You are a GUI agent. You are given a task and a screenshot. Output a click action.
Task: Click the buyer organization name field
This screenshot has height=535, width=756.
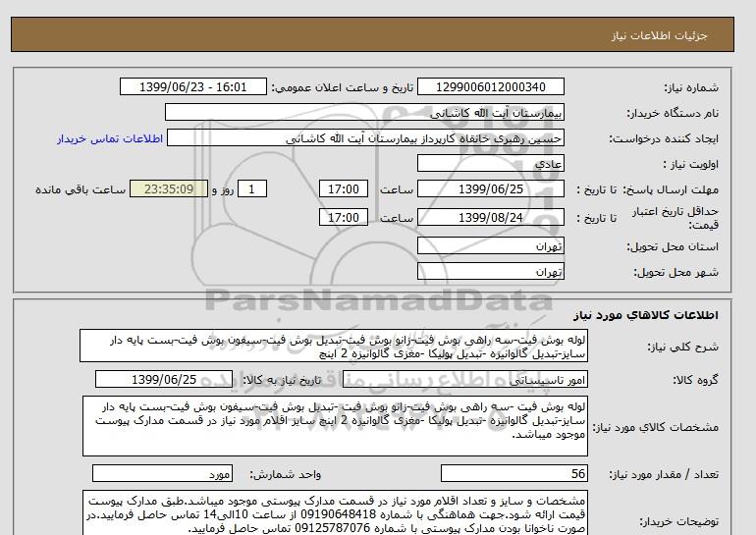[x=364, y=112]
